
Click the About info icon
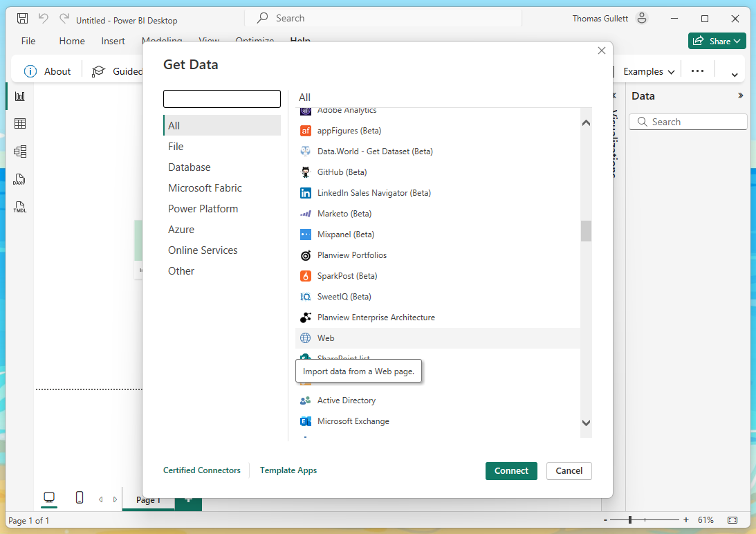[x=30, y=71]
